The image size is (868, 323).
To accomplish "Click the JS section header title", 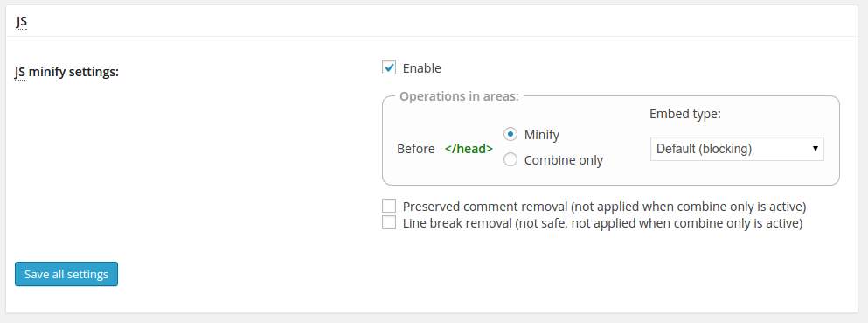I will click(22, 22).
